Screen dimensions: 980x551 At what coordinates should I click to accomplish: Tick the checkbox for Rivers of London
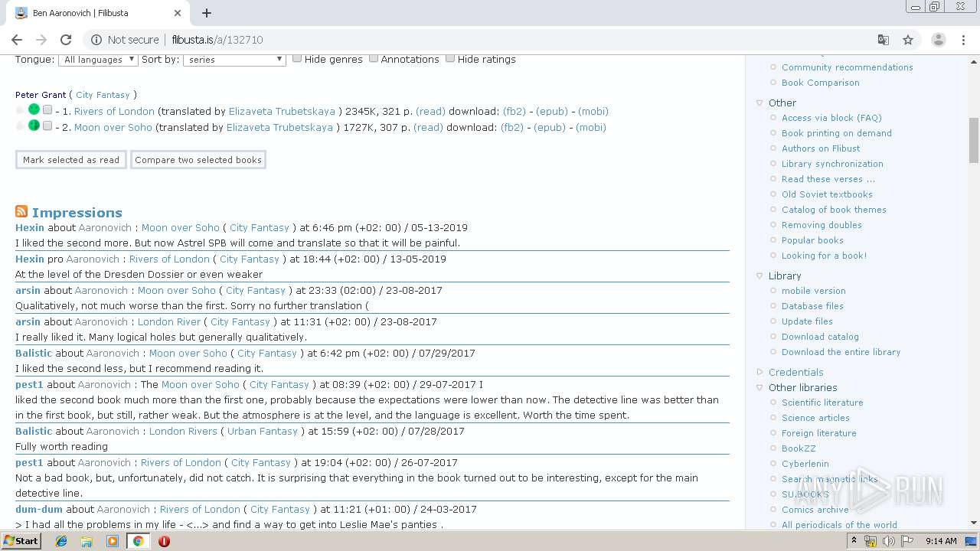pos(47,110)
